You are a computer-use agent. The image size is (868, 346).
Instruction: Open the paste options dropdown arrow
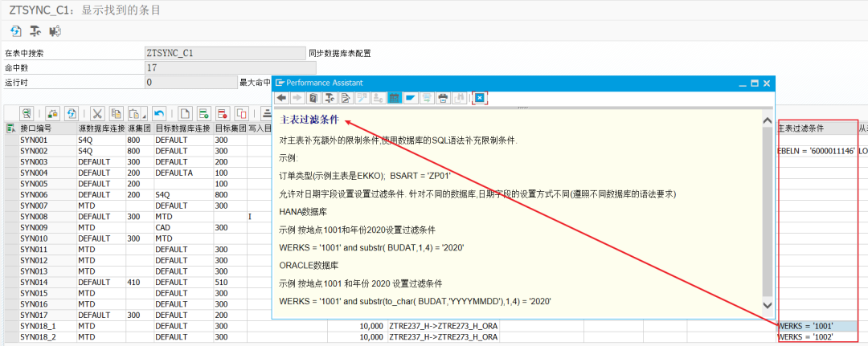[x=143, y=116]
